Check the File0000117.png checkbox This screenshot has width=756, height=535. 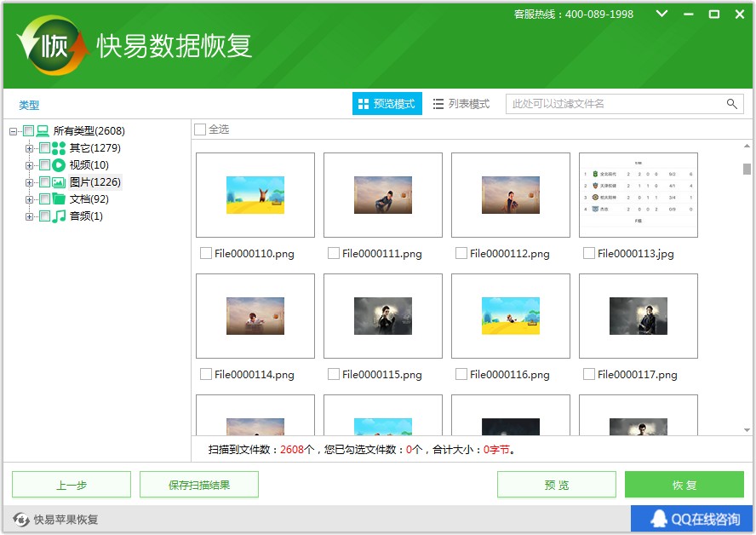tap(588, 374)
